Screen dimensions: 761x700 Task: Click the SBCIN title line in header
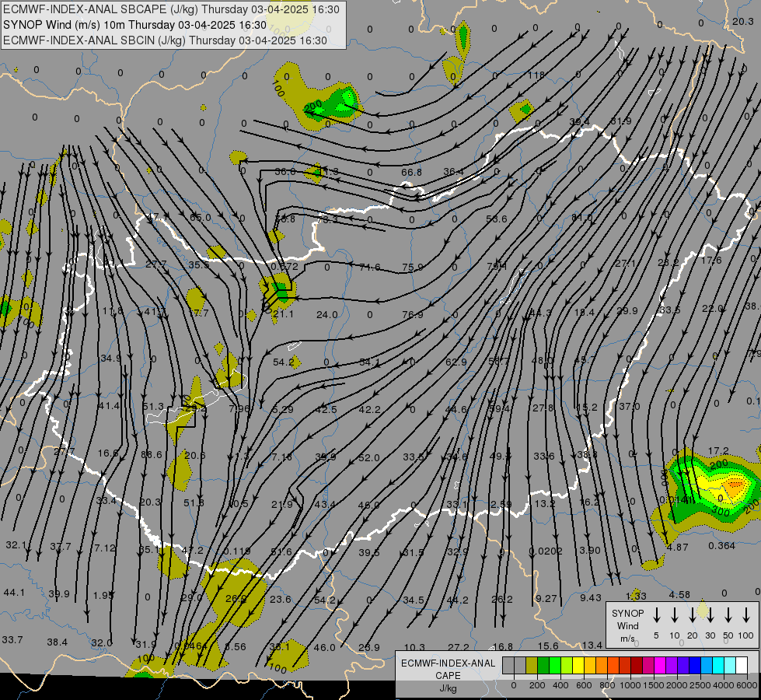click(165, 40)
